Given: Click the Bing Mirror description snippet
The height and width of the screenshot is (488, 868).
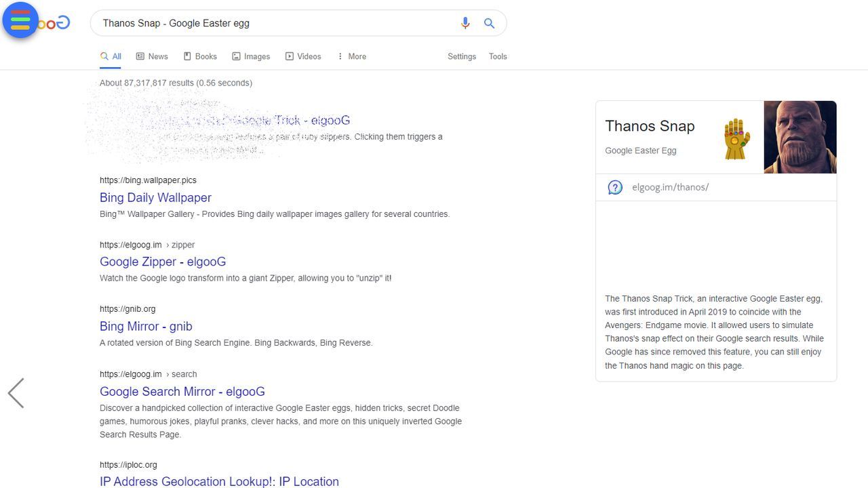Looking at the screenshot, I should [236, 342].
